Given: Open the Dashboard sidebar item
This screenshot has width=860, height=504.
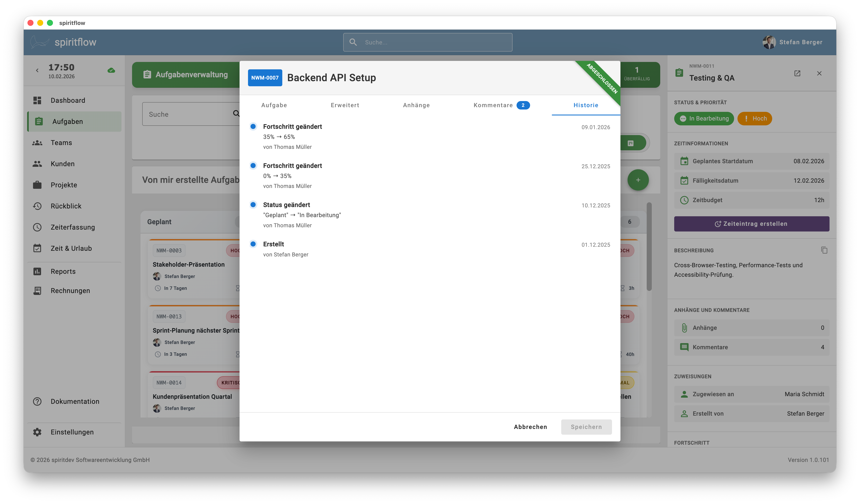Looking at the screenshot, I should pyautogui.click(x=68, y=100).
